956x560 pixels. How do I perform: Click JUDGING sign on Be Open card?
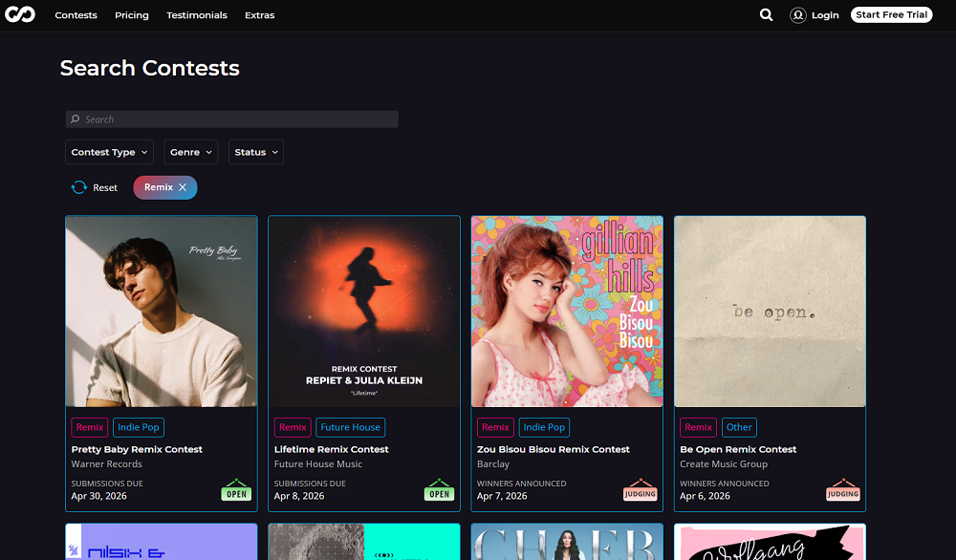click(843, 490)
